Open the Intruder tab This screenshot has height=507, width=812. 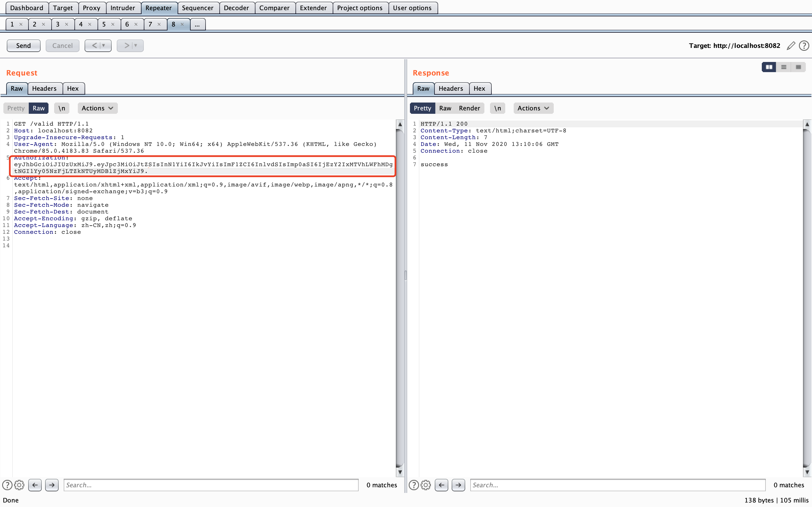pyautogui.click(x=122, y=8)
